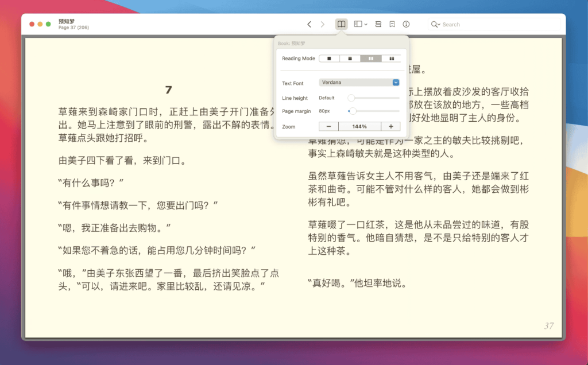Screen dimensions: 588x365
Task: Go forward using the right chevron arrow
Action: click(323, 24)
